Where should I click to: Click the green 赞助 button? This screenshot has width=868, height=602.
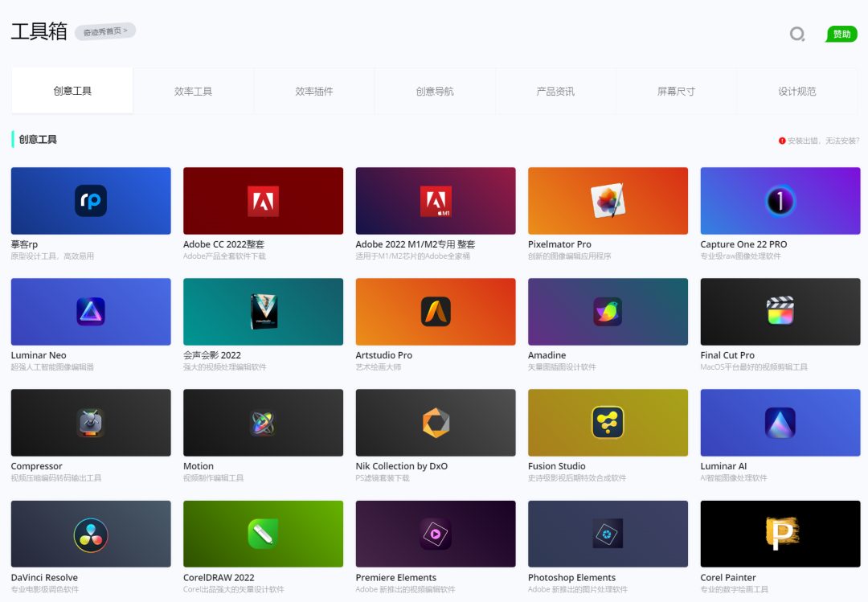[841, 35]
